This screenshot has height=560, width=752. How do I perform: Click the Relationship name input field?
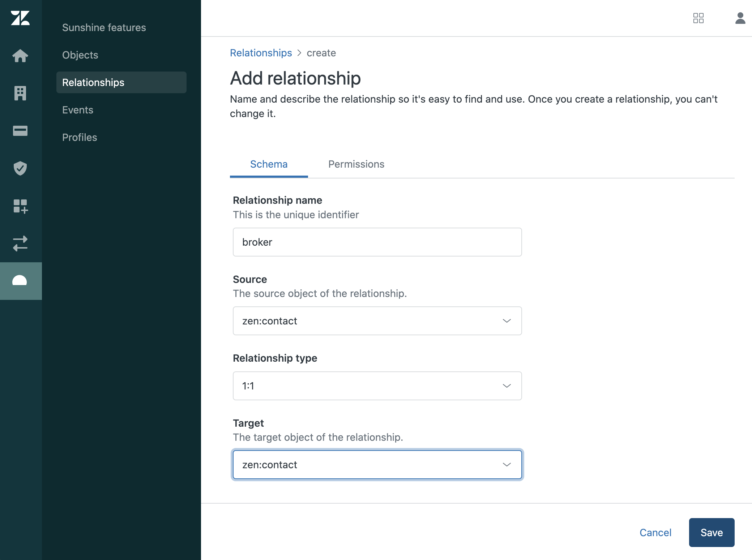[377, 242]
